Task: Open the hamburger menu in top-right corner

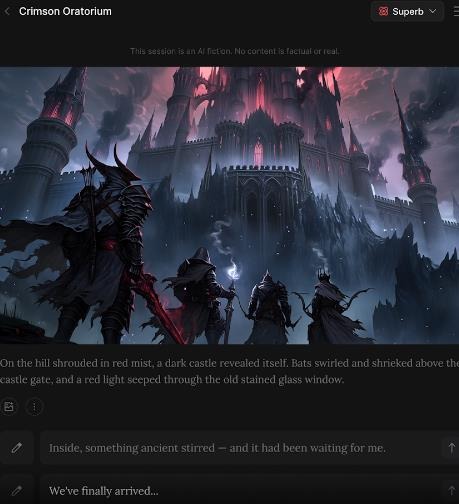Action: [x=456, y=11]
